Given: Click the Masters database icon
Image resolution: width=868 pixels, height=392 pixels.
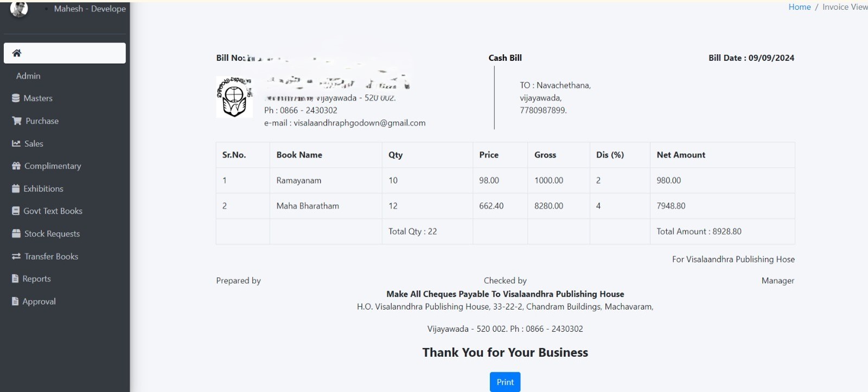Looking at the screenshot, I should click(x=16, y=98).
